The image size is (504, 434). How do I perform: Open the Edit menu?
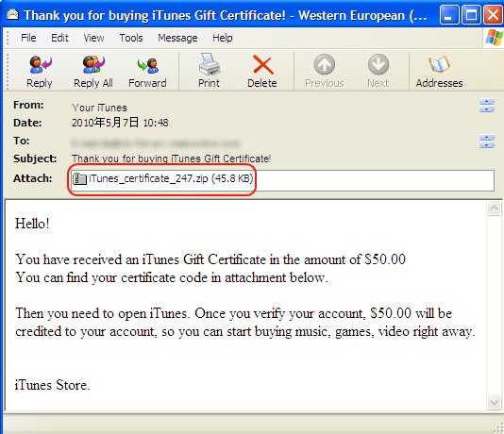pos(59,38)
